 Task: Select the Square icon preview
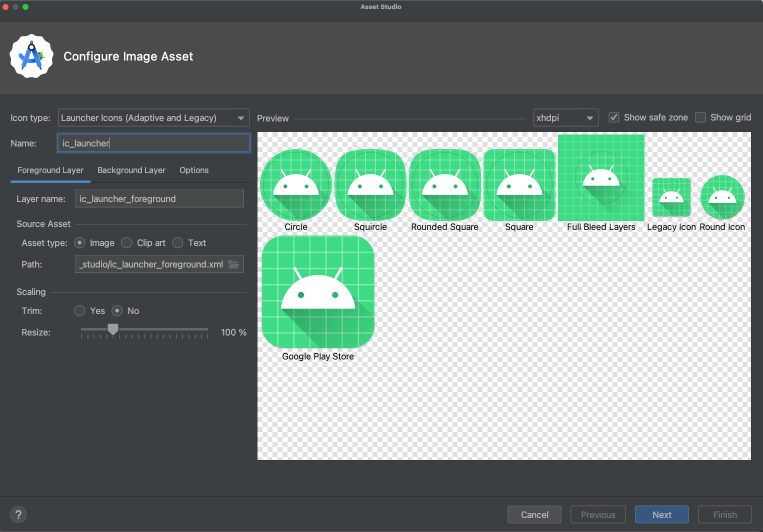pyautogui.click(x=519, y=185)
